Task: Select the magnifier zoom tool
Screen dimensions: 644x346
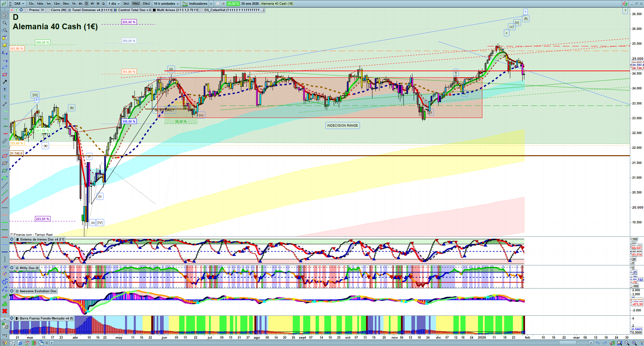Action: (5, 23)
